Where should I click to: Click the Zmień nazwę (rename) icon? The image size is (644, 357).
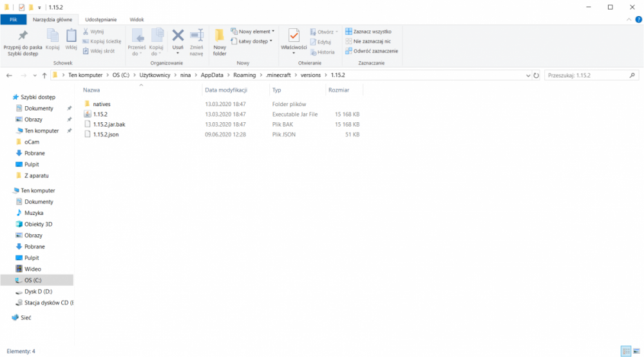pos(196,37)
